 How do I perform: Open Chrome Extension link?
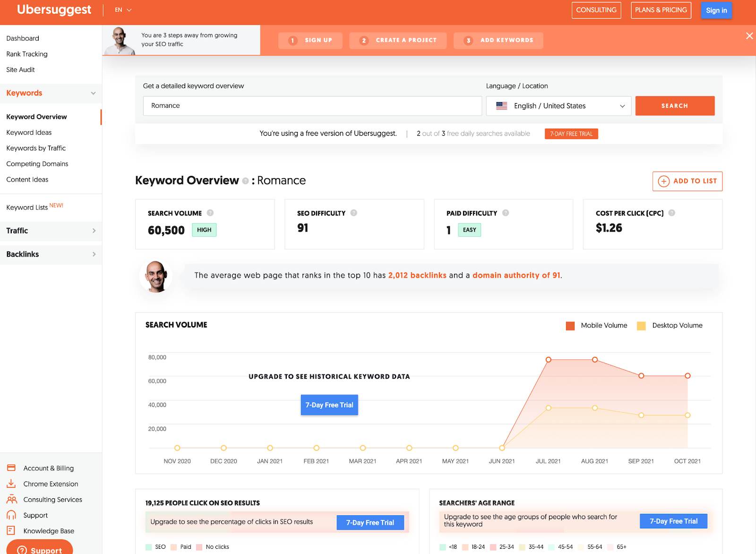click(51, 484)
